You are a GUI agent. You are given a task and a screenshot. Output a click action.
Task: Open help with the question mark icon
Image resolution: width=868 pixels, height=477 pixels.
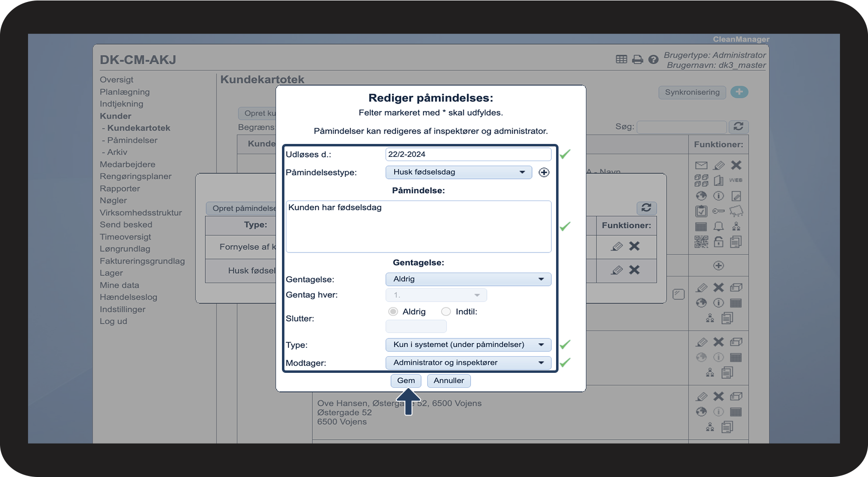pos(653,59)
